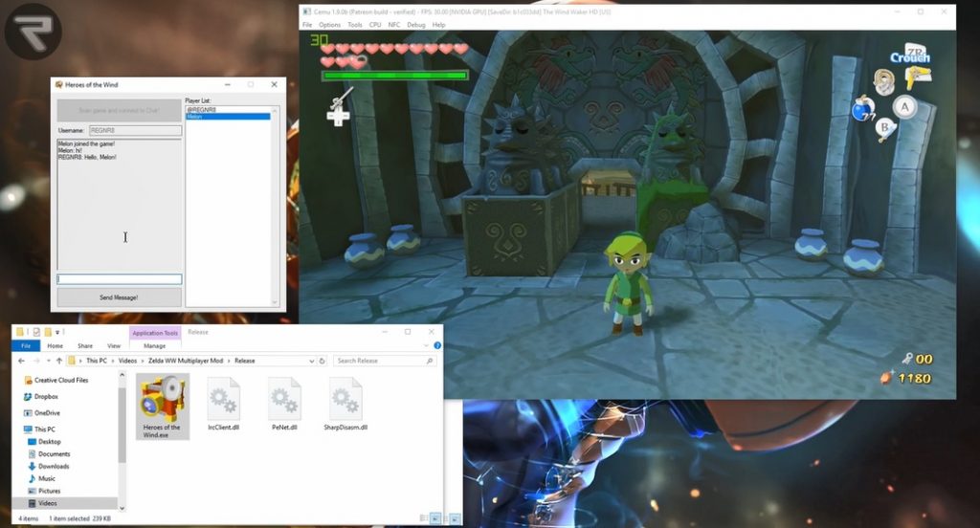Click the Player List scrollbar down arrow

point(275,302)
